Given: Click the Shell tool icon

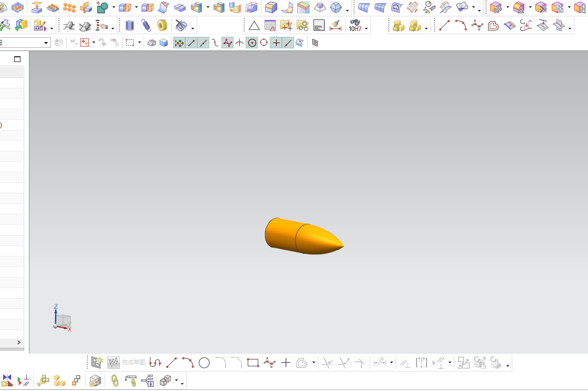Looking at the screenshot, I should (197, 7).
